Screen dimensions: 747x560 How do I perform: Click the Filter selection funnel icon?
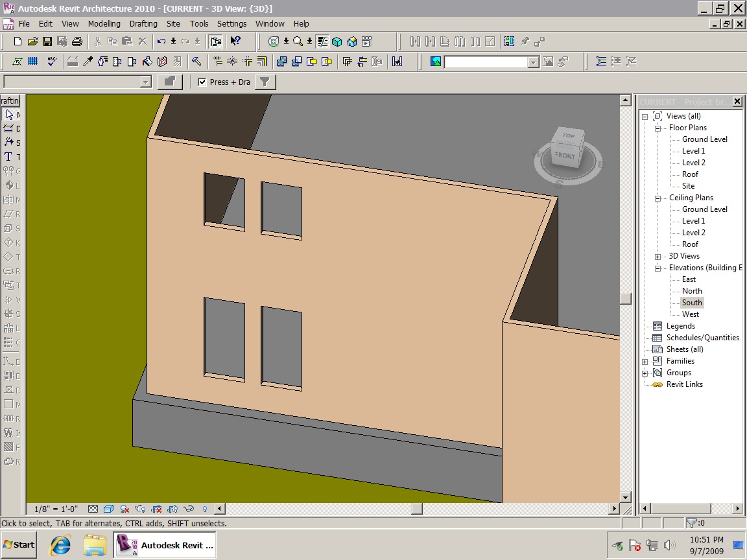click(265, 82)
